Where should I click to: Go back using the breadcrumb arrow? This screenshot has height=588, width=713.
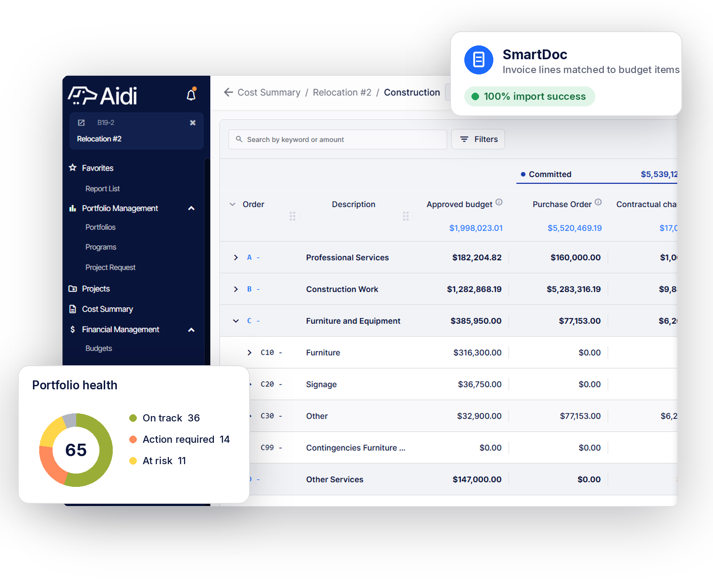click(x=228, y=92)
